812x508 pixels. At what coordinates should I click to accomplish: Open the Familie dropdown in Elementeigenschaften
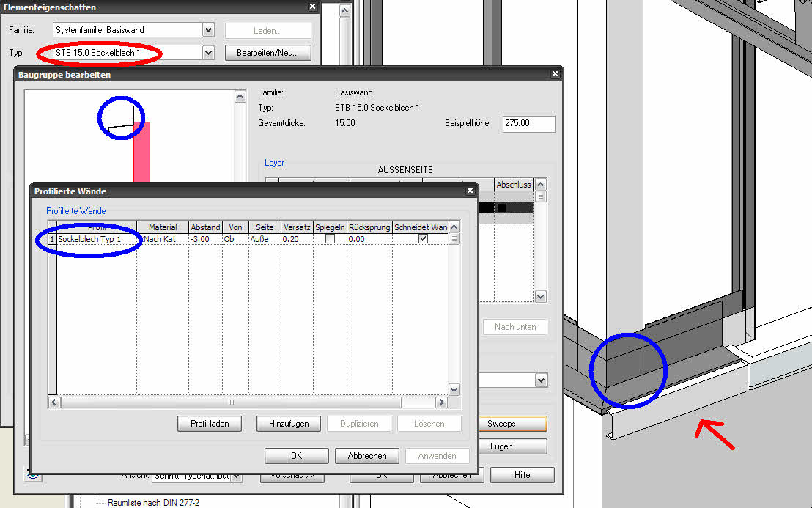point(208,30)
